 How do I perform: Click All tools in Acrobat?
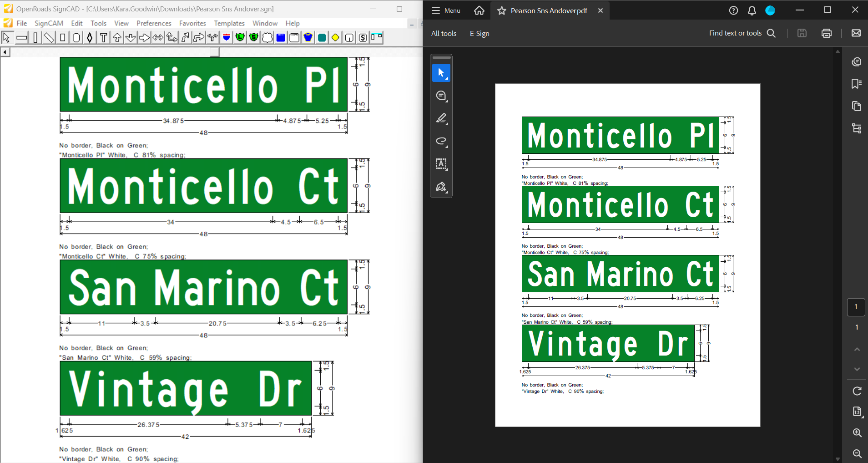pos(444,33)
